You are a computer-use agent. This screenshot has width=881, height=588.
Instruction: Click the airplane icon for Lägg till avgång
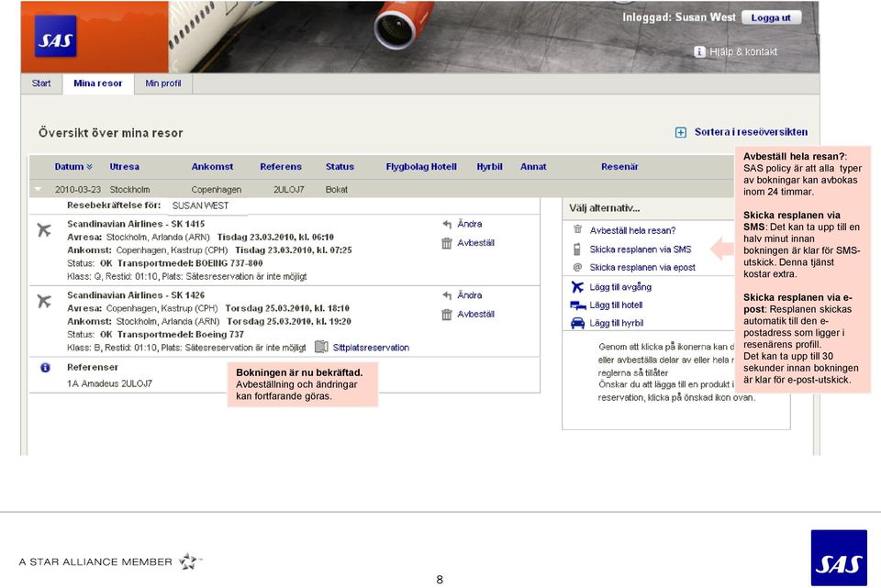[x=577, y=287]
